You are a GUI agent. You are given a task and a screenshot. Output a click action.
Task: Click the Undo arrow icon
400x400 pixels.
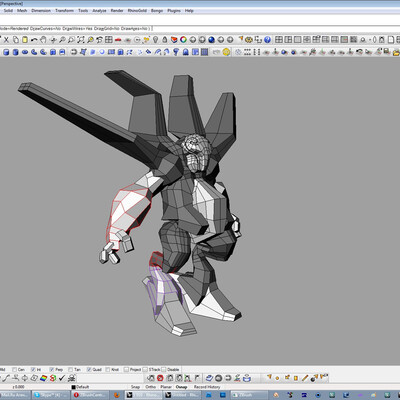click(34, 40)
